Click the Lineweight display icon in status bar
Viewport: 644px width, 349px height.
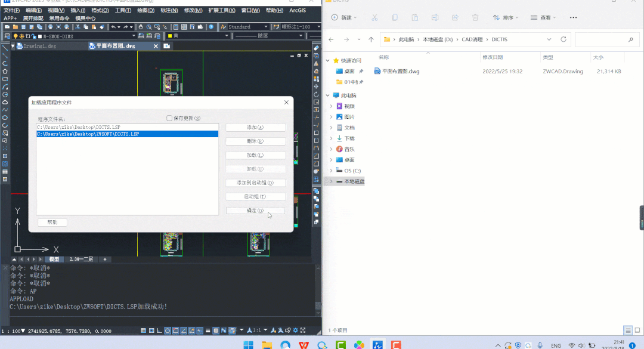pyautogui.click(x=208, y=331)
